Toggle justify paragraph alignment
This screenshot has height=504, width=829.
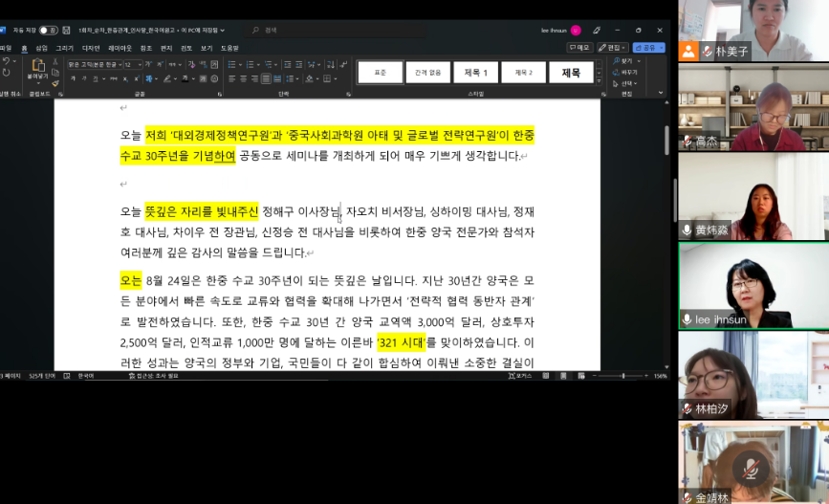pos(263,78)
